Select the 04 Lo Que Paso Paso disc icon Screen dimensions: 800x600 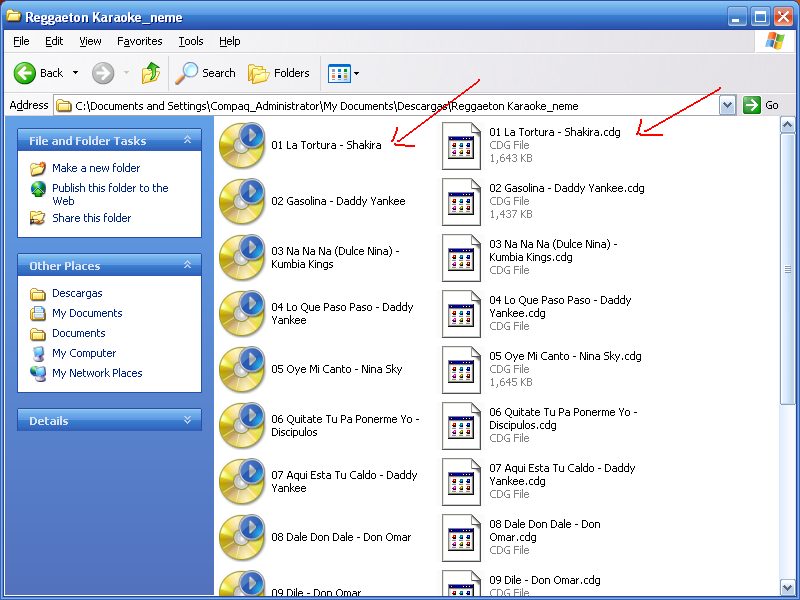pos(242,314)
